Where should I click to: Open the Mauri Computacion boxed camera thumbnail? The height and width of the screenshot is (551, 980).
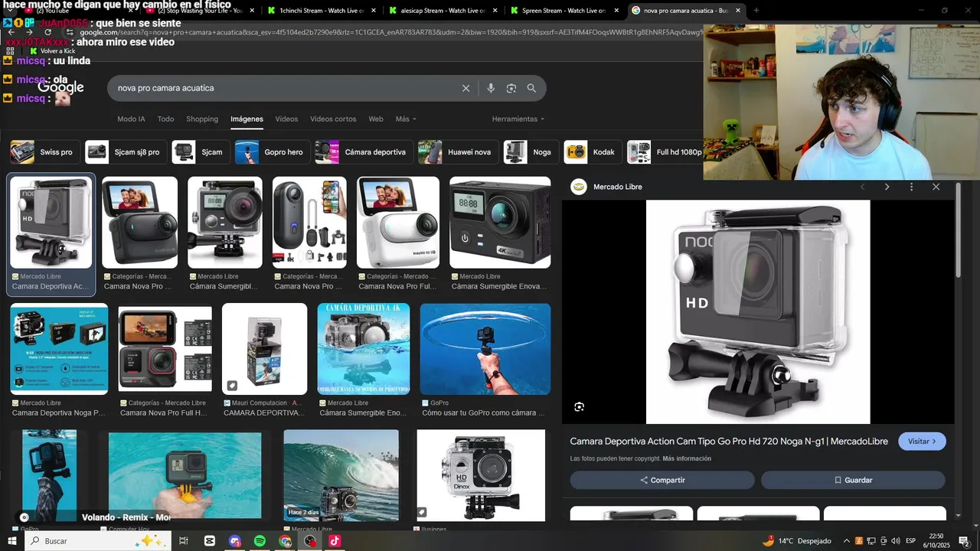tap(264, 349)
